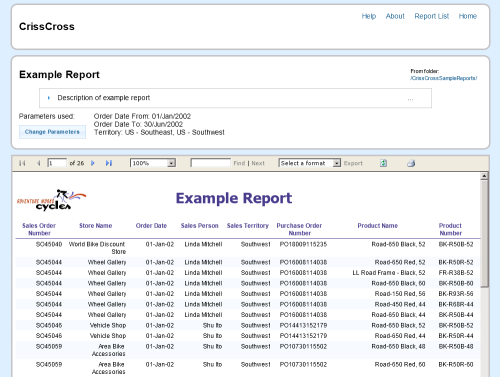Open the Help link
500x377 pixels.
point(369,16)
